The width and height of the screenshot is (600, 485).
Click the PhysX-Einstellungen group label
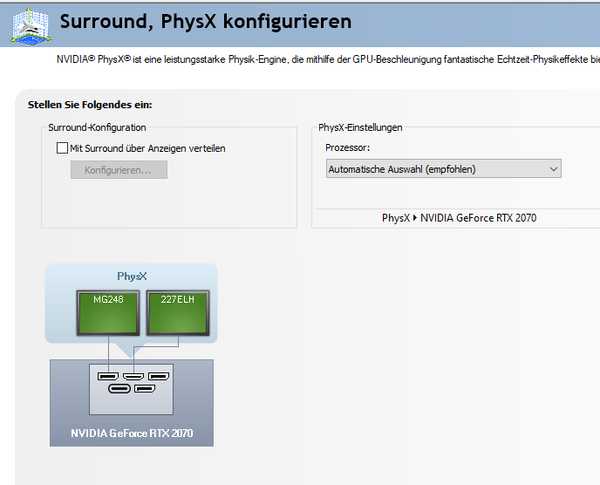pyautogui.click(x=360, y=127)
